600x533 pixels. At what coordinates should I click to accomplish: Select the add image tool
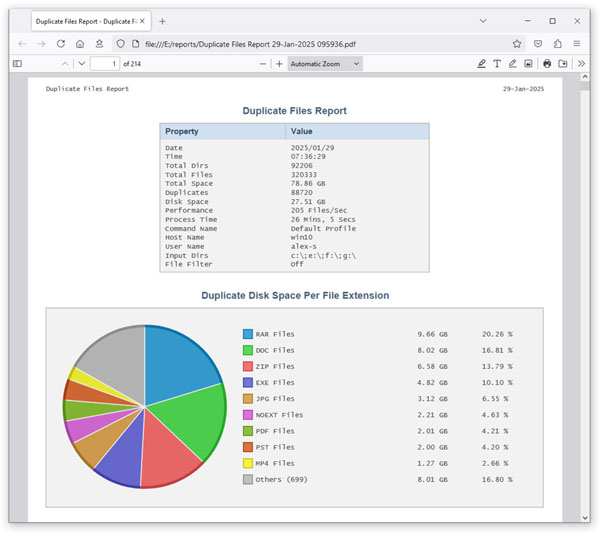[528, 64]
